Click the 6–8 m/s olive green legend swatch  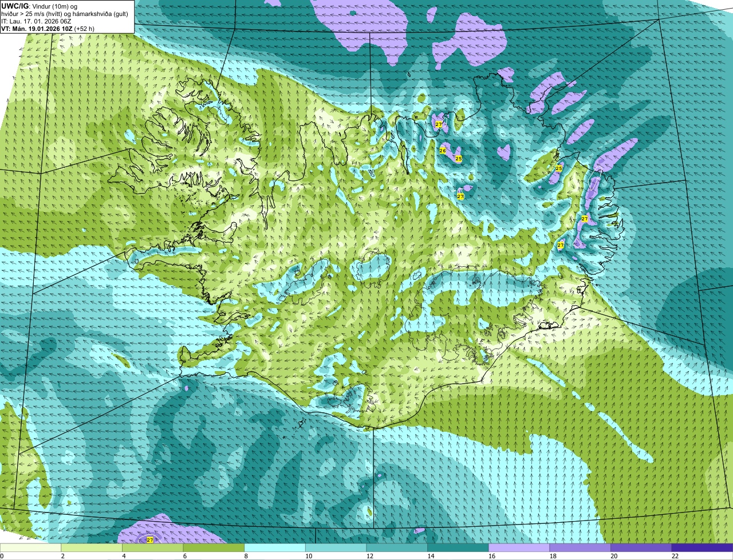coord(214,547)
